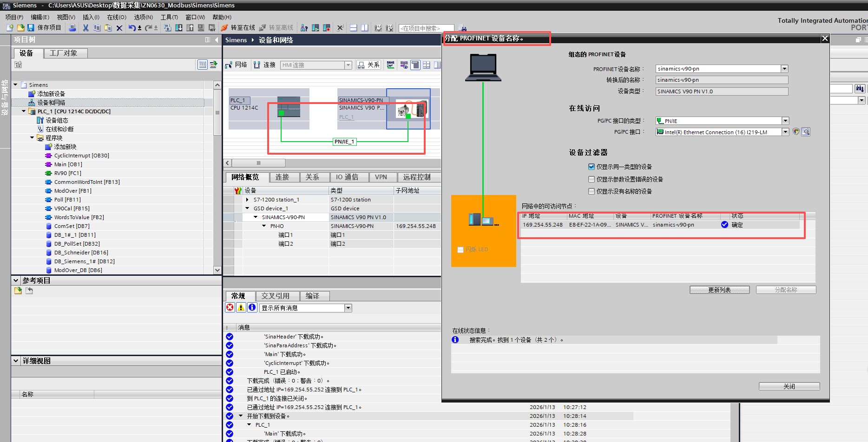Image resolution: width=868 pixels, height=442 pixels.
Task: Click the Copy icon in toolbar
Action: tap(97, 28)
